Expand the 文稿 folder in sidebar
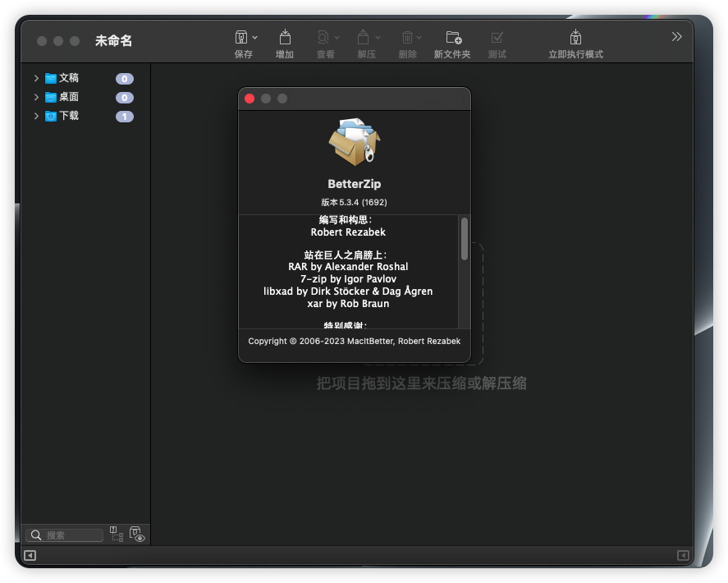728x583 pixels. (x=36, y=78)
